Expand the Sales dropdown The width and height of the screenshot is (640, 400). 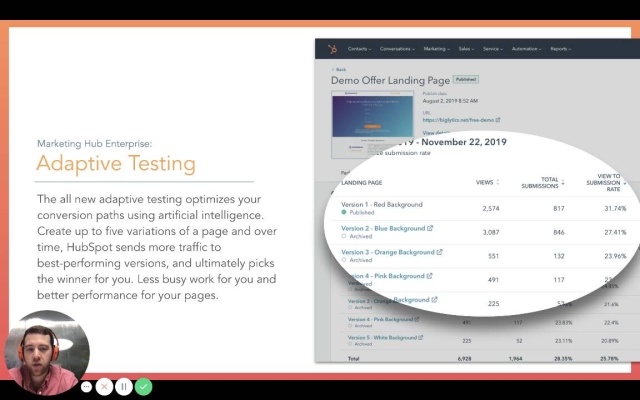[466, 49]
